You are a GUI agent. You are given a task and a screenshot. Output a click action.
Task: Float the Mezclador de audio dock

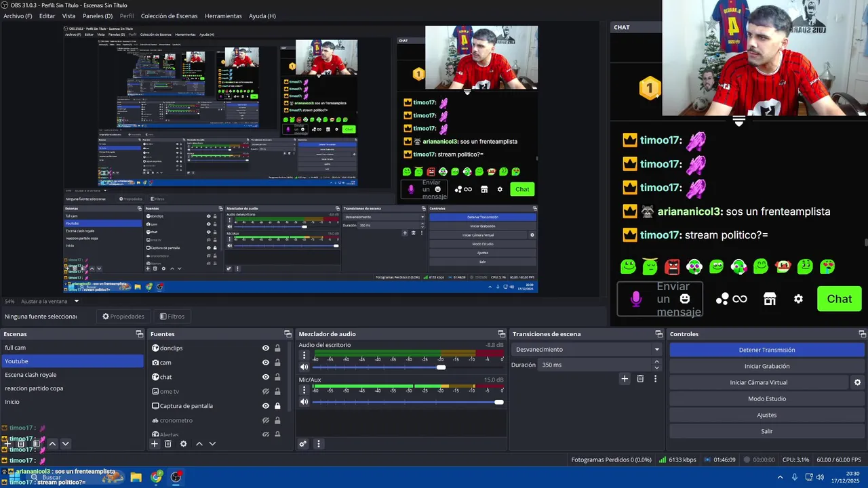[x=502, y=334]
